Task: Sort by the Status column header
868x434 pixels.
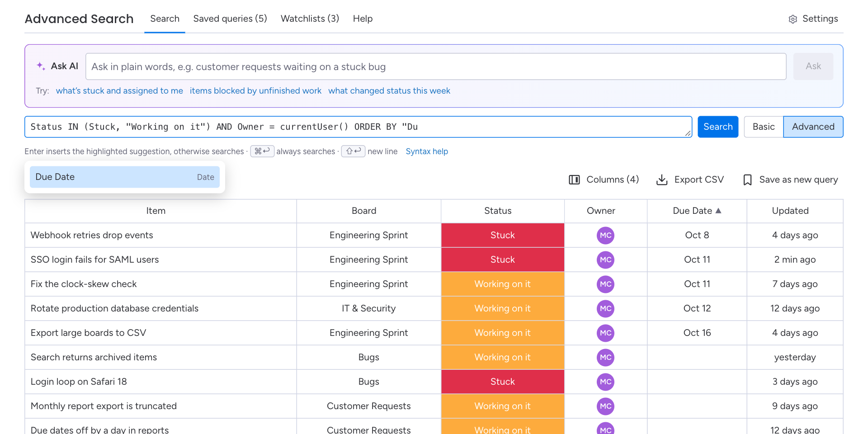Action: pyautogui.click(x=498, y=211)
